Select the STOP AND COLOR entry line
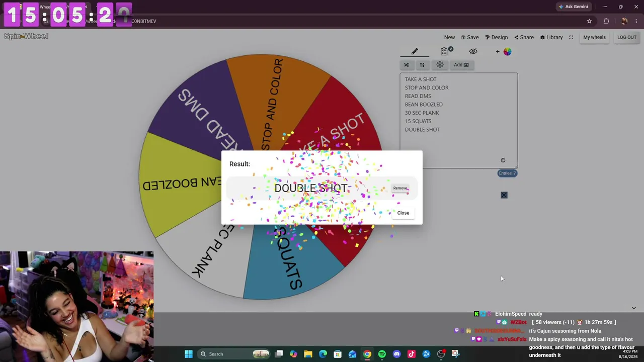Image resolution: width=644 pixels, height=362 pixels. pos(427,87)
